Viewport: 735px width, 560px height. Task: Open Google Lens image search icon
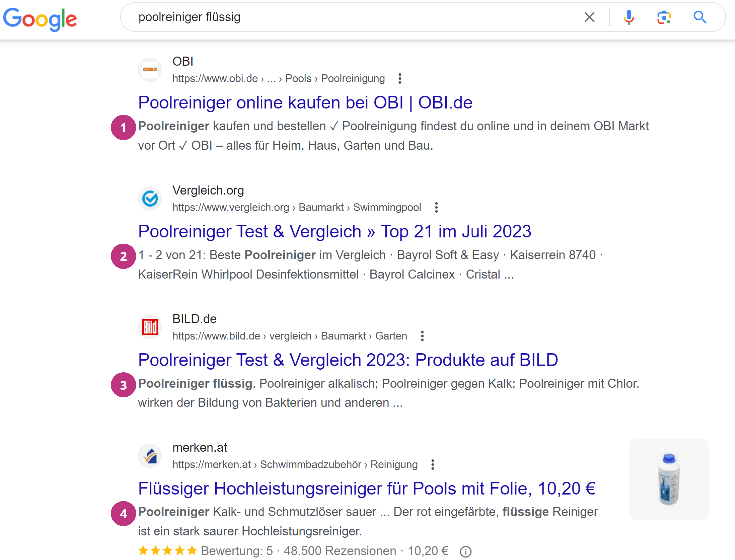[x=663, y=17]
